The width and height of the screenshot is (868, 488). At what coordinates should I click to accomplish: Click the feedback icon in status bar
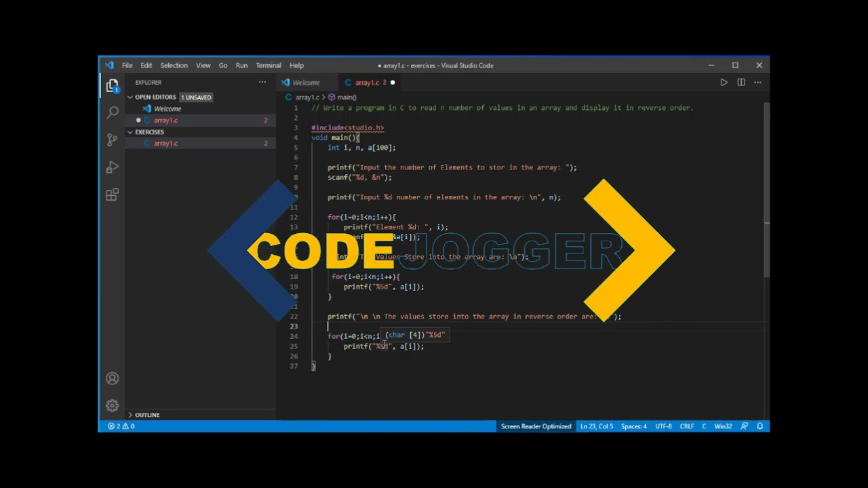coord(745,426)
